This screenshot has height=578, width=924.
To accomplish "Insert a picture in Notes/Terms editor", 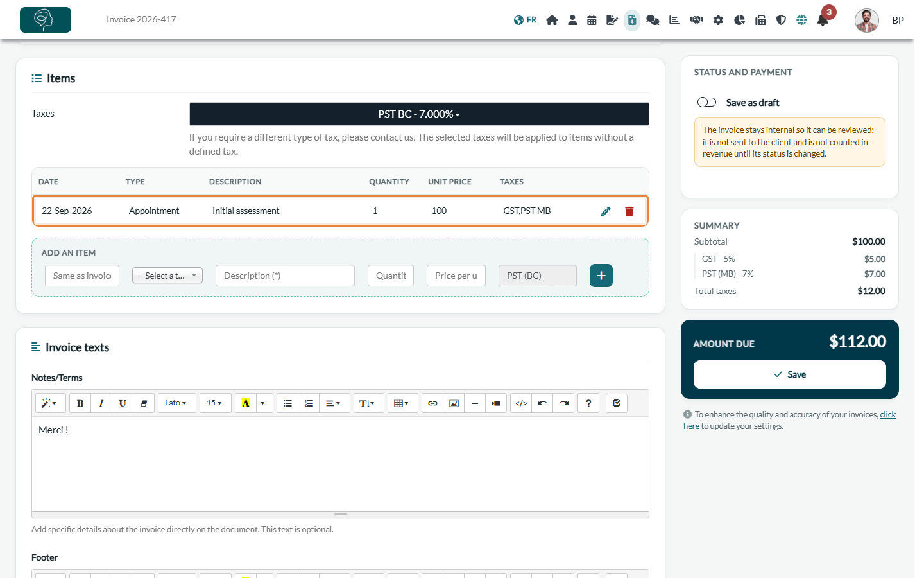I will click(454, 403).
